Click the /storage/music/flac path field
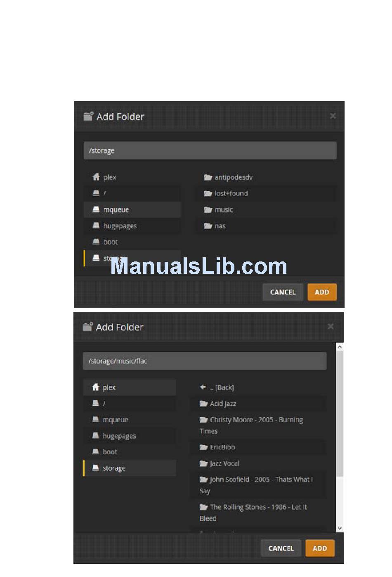Image resolution: width=392 pixels, height=577 pixels. pyautogui.click(x=205, y=361)
